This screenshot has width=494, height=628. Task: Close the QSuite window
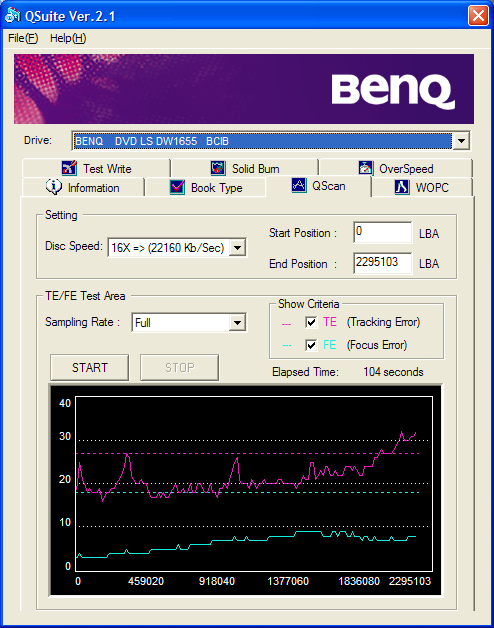(x=478, y=16)
